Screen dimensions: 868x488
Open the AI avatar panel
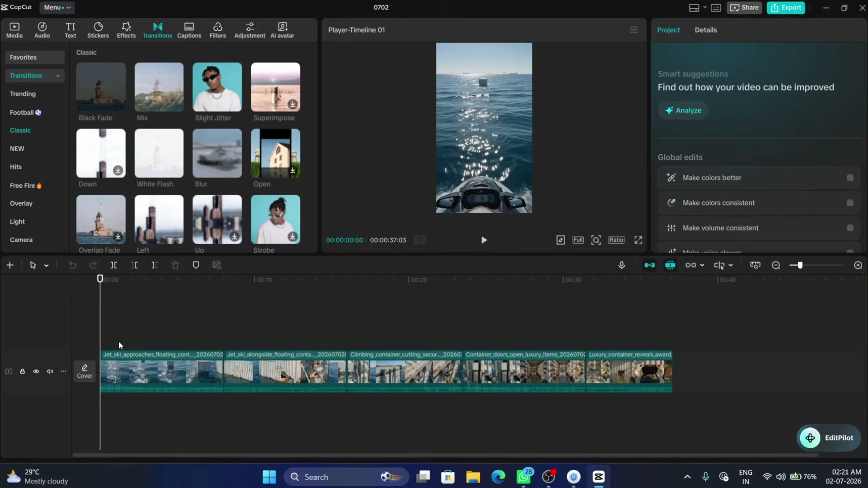click(282, 30)
